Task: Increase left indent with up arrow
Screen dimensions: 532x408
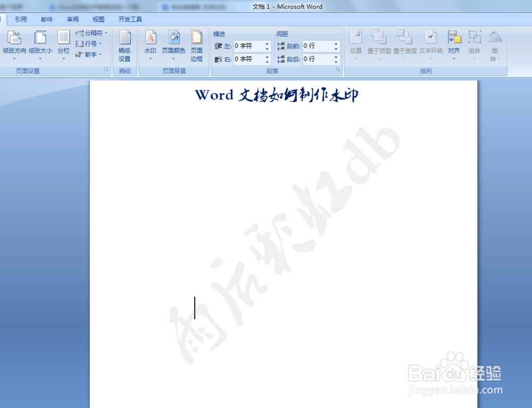Action: click(268, 44)
